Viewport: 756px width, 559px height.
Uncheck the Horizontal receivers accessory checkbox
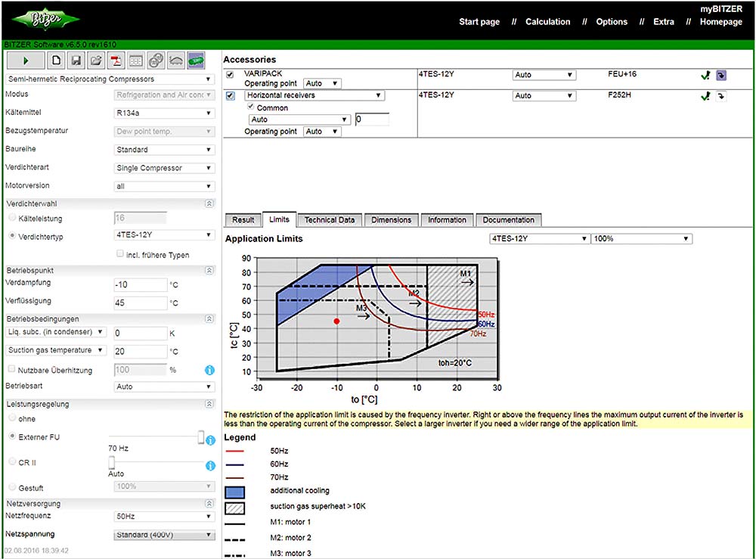[x=231, y=95]
